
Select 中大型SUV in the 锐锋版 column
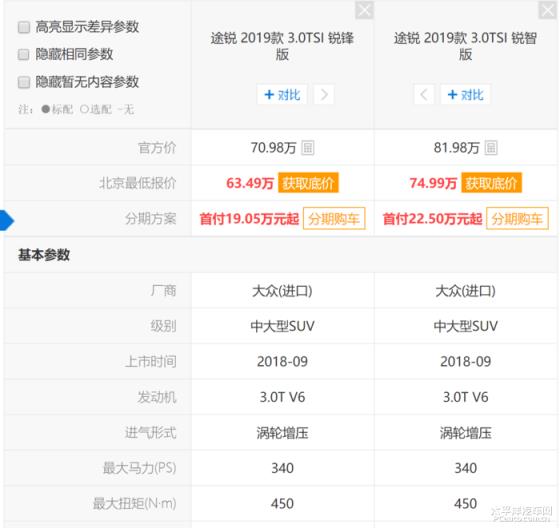[282, 326]
